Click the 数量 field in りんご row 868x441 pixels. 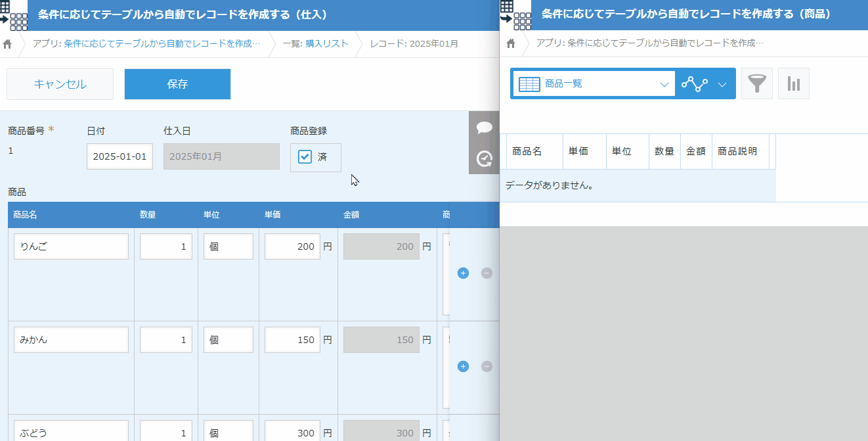pos(166,246)
